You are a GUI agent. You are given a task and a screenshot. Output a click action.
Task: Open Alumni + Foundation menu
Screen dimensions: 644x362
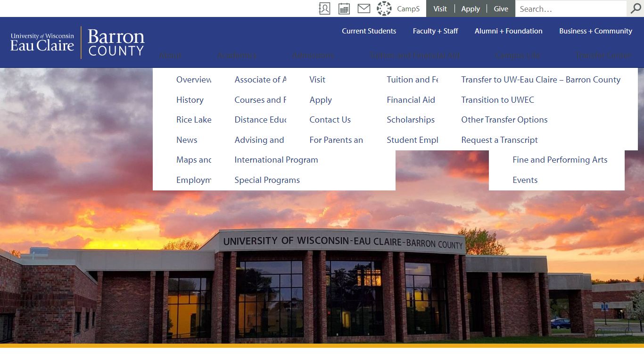click(x=508, y=31)
